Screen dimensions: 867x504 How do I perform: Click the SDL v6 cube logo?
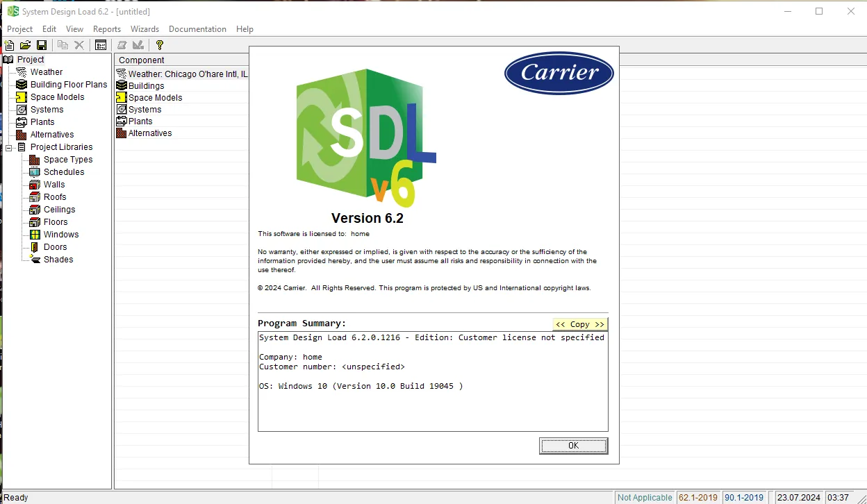(x=366, y=138)
